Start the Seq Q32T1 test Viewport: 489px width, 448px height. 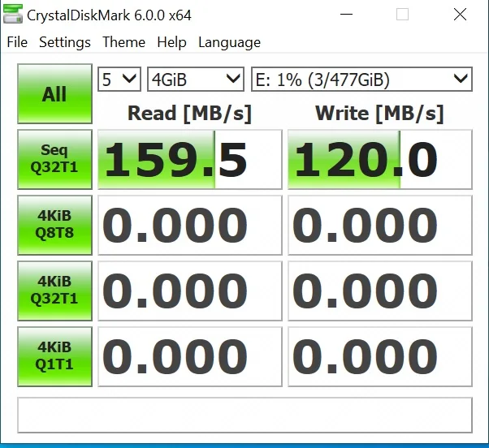[x=54, y=160]
